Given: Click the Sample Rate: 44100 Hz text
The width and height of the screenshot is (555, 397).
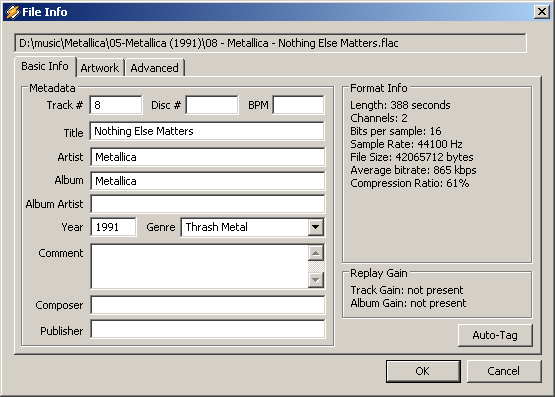Looking at the screenshot, I should click(406, 144).
